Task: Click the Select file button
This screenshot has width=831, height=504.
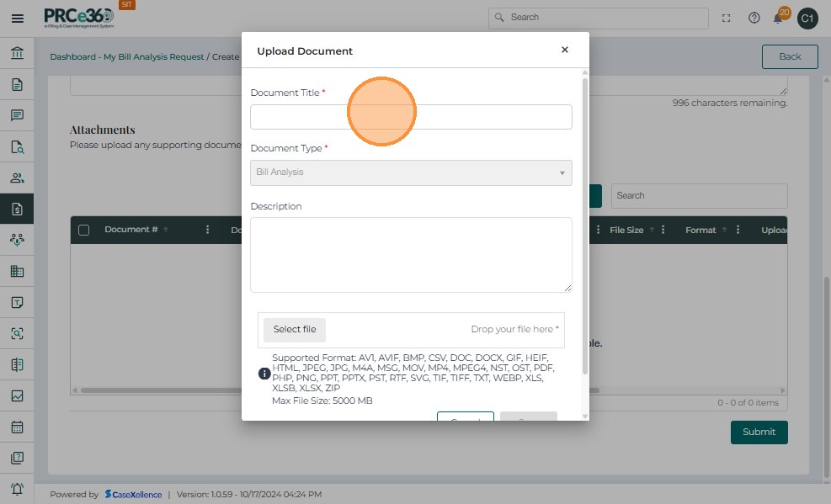Action: coord(295,330)
